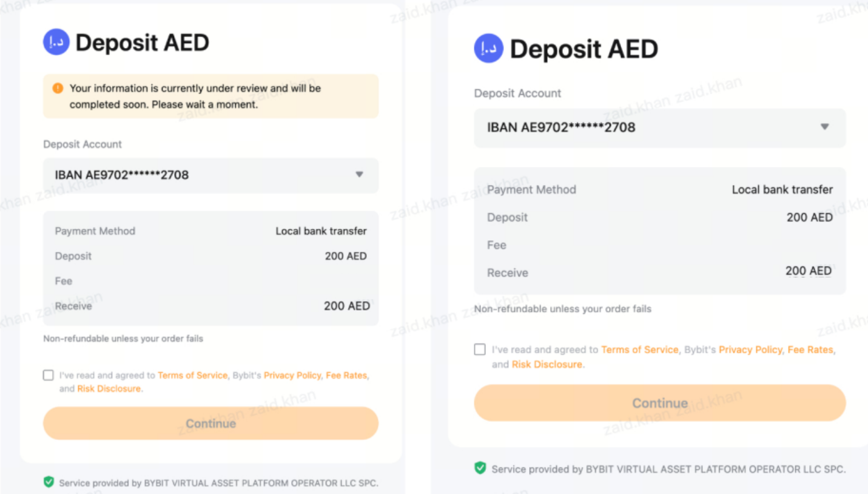Open Fee Rates link in left panel

click(x=346, y=375)
